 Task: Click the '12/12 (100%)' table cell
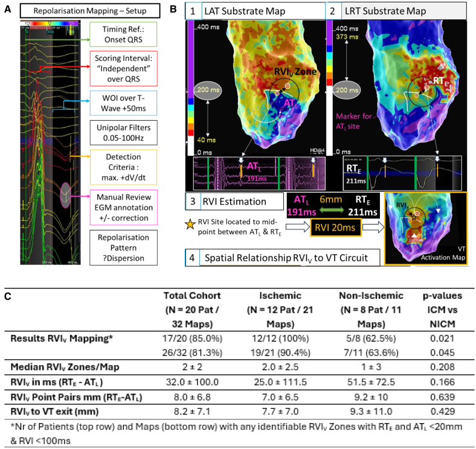pos(280,339)
